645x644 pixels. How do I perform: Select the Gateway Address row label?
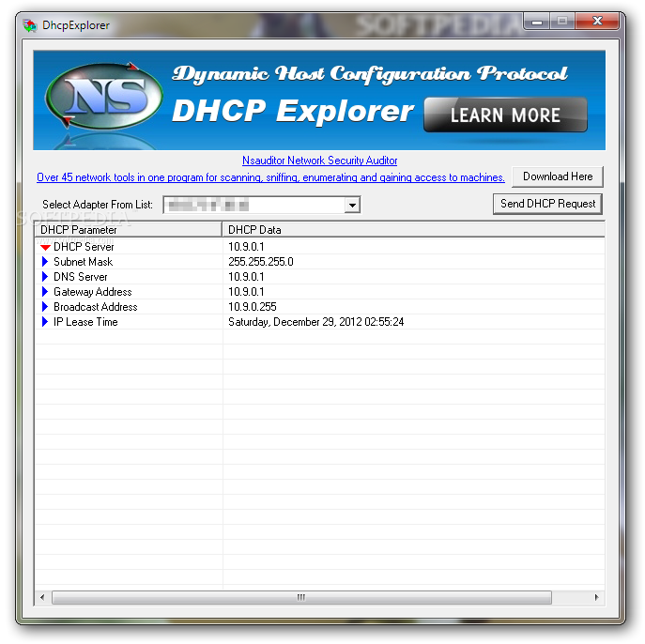(93, 292)
